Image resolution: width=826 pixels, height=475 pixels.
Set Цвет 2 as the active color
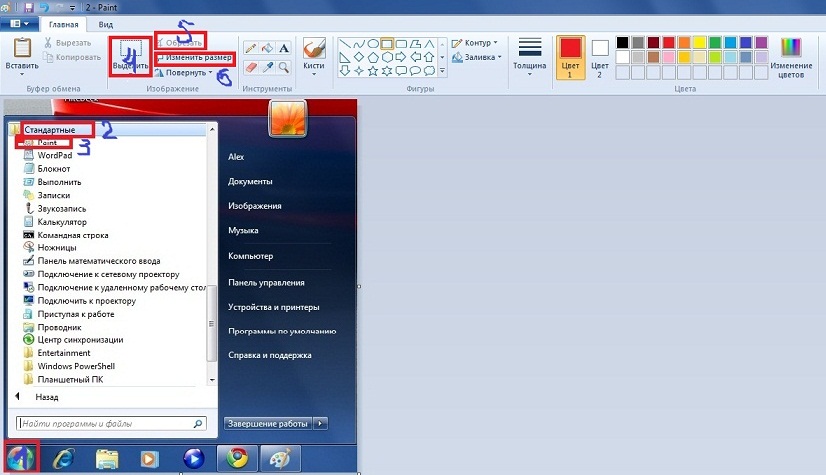(x=600, y=57)
